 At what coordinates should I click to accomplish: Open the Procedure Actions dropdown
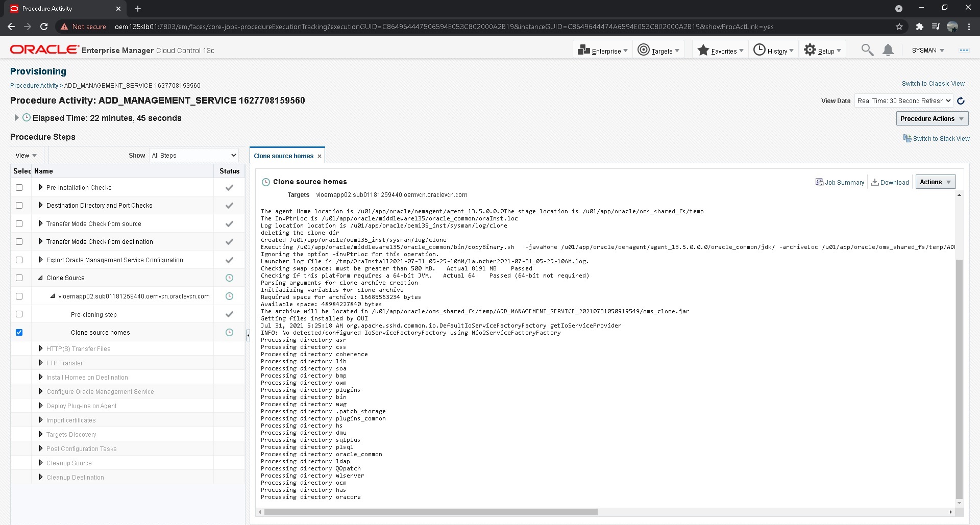coord(932,118)
